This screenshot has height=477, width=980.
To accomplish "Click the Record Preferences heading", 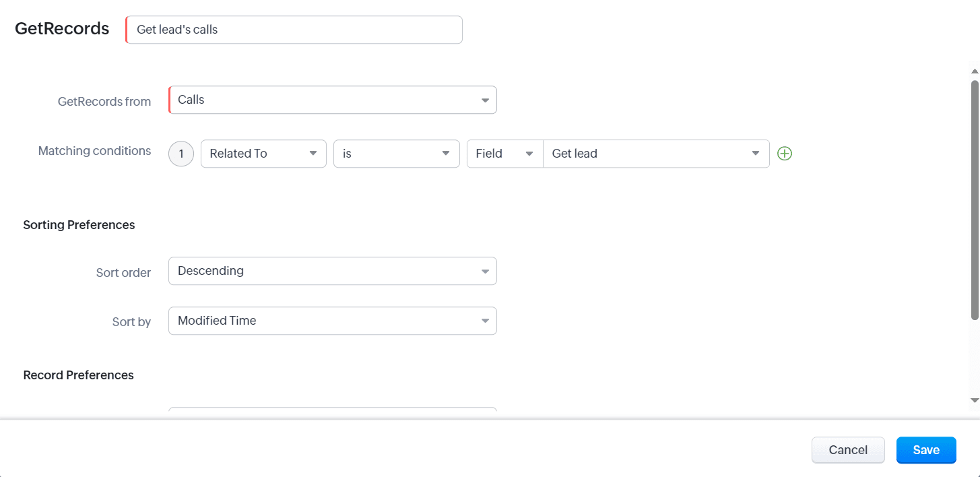I will 78,375.
